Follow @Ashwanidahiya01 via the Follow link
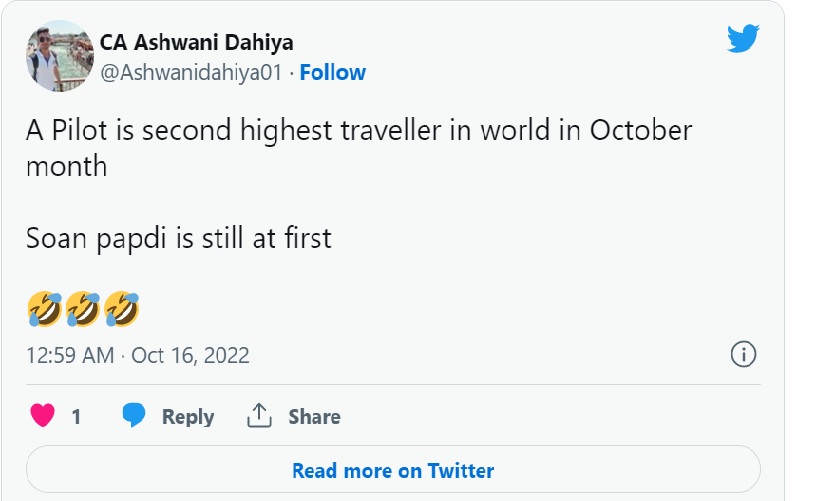Viewport: 836px width, 501px height. [x=333, y=72]
